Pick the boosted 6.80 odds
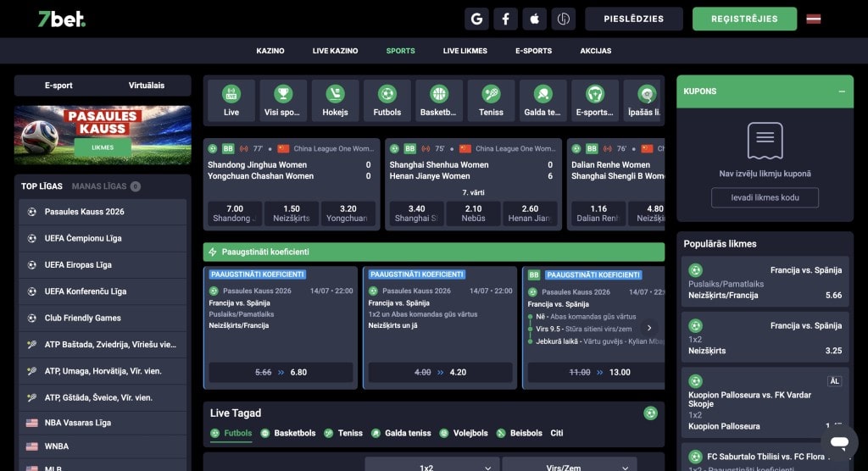The height and width of the screenshot is (471, 868). (281, 373)
